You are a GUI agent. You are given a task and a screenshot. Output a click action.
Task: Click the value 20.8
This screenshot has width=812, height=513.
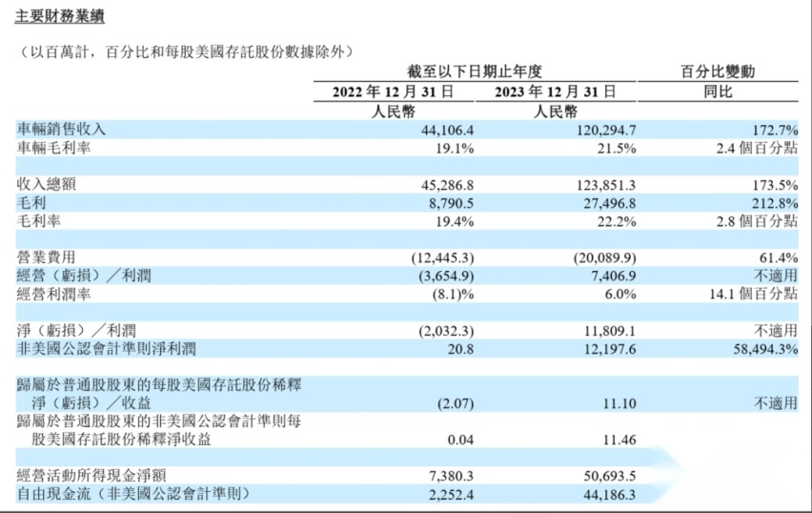(461, 350)
